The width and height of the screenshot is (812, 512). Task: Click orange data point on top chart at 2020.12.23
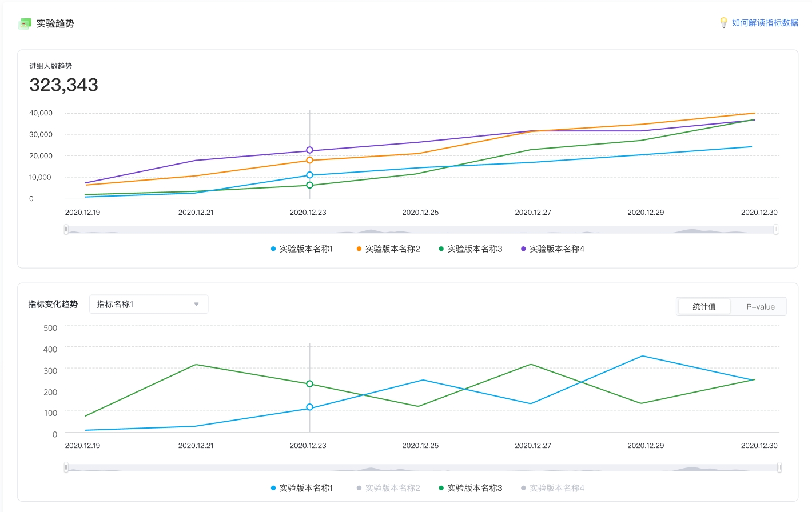tap(309, 161)
